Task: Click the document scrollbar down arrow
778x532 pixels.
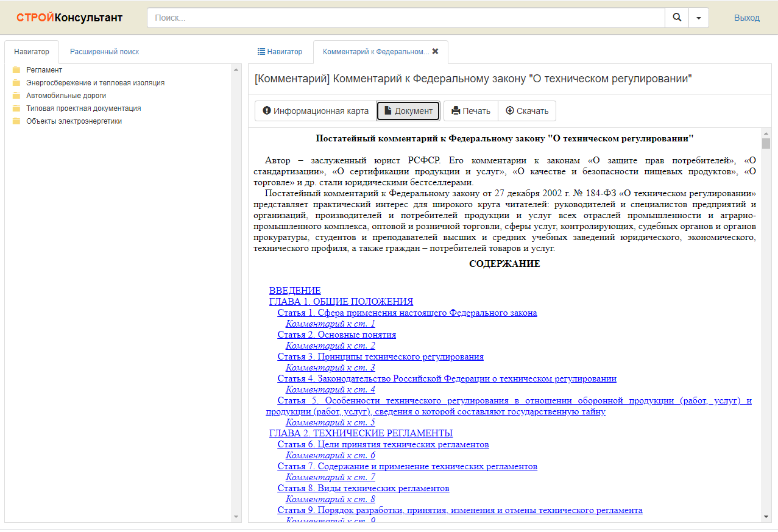Action: 766,517
